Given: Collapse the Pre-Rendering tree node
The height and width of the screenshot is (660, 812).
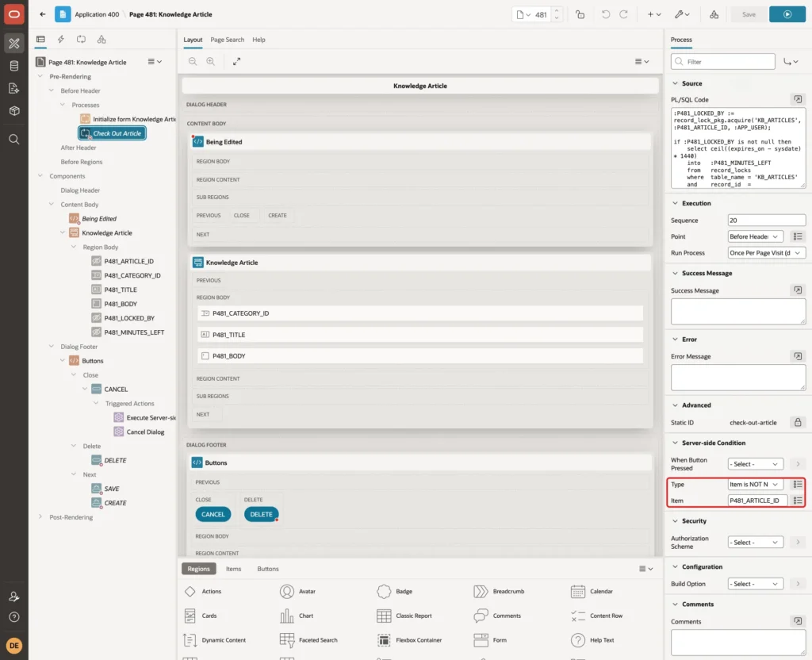Looking at the screenshot, I should click(x=40, y=76).
